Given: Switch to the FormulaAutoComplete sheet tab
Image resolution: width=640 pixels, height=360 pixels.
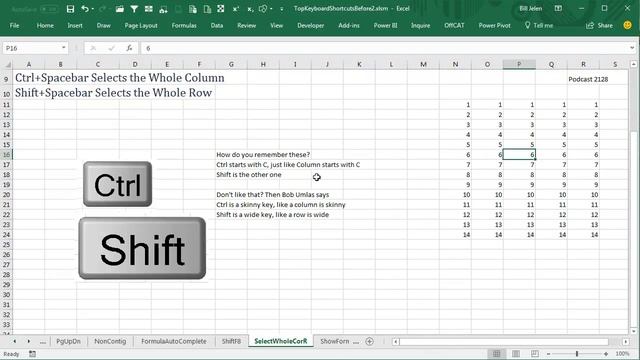Looking at the screenshot, I should [173, 341].
